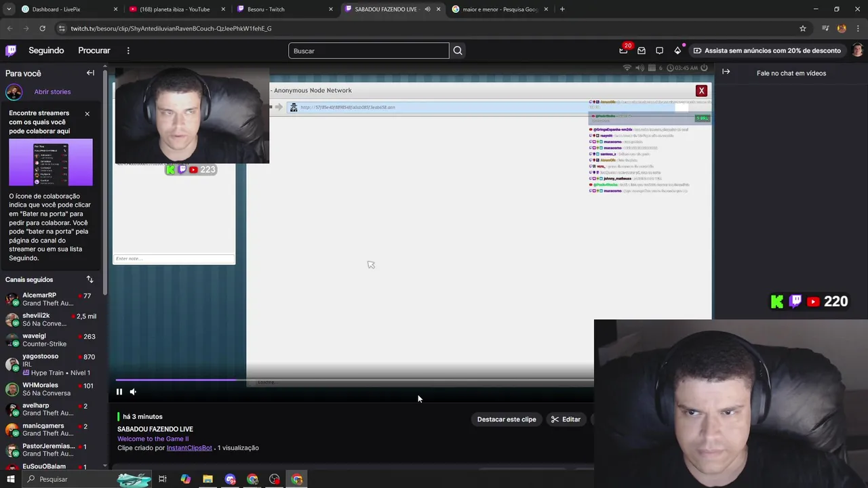The height and width of the screenshot is (488, 868).
Task: Expand the Chrome tab search dropdown
Action: tap(9, 9)
